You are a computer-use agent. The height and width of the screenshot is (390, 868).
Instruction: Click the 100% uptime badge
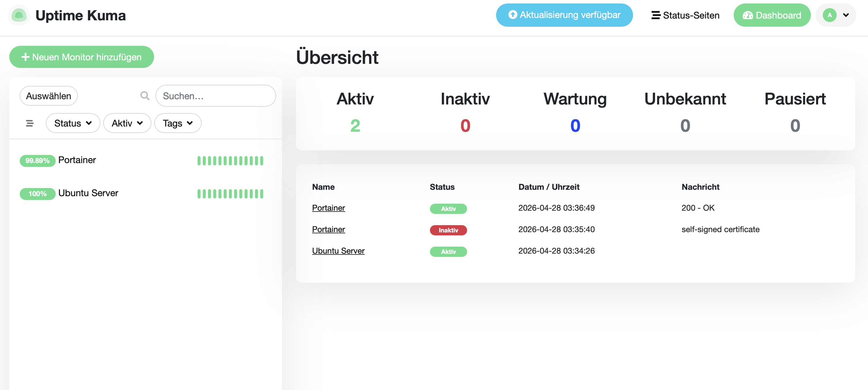[x=37, y=194]
